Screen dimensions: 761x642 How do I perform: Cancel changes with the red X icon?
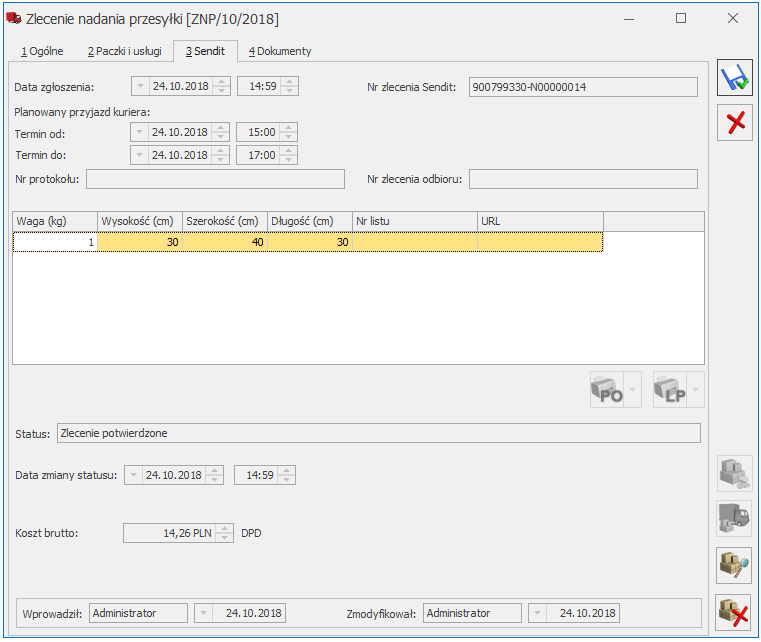735,122
